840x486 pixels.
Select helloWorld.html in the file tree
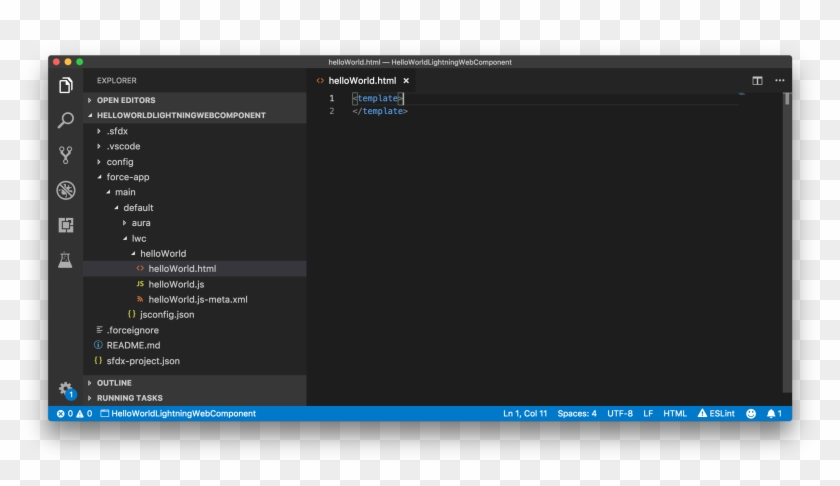coord(194,268)
